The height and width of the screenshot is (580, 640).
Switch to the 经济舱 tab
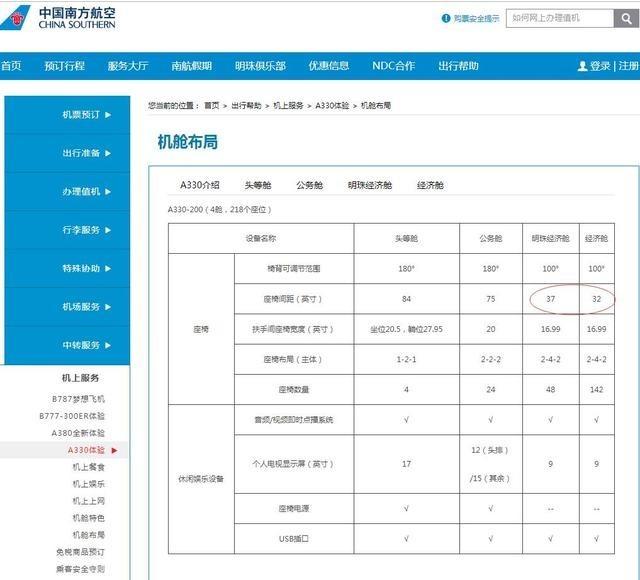click(430, 185)
